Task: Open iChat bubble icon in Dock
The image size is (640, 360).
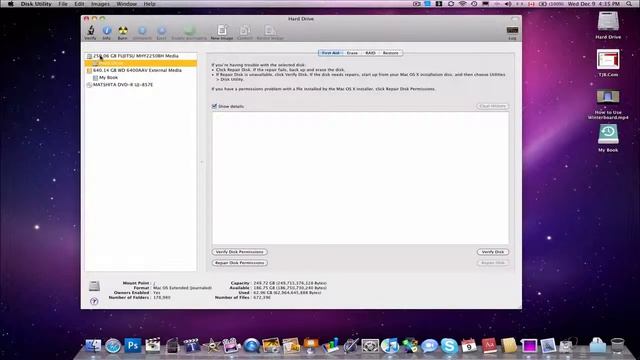Action: pyautogui.click(x=429, y=346)
